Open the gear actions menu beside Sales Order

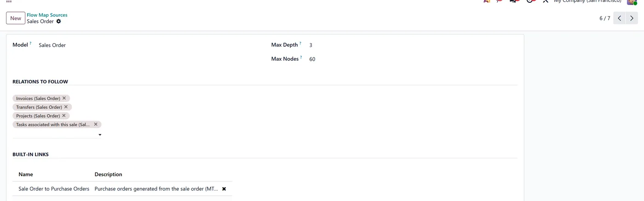[58, 22]
